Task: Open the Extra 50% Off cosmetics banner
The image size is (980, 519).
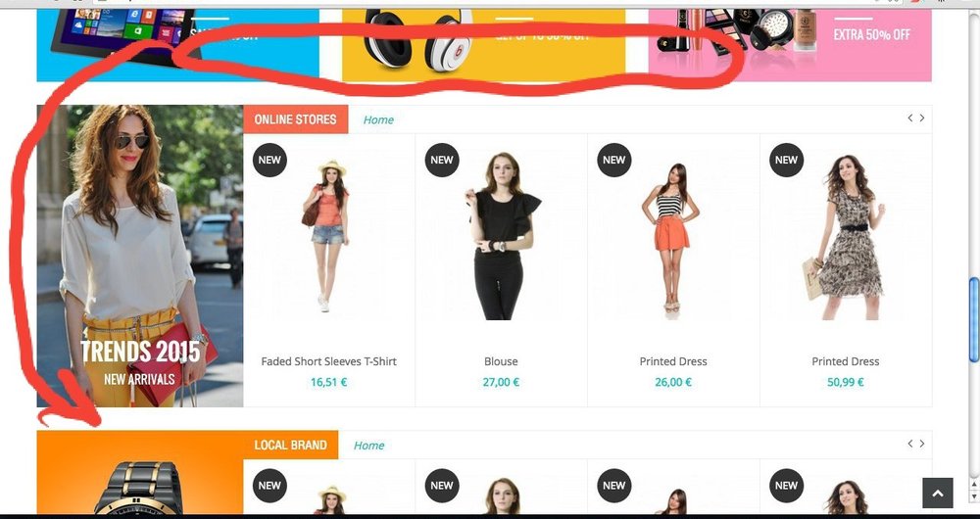Action: click(790, 45)
